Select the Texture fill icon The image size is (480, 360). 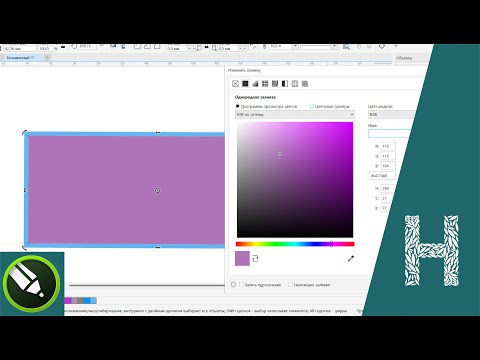coord(295,84)
